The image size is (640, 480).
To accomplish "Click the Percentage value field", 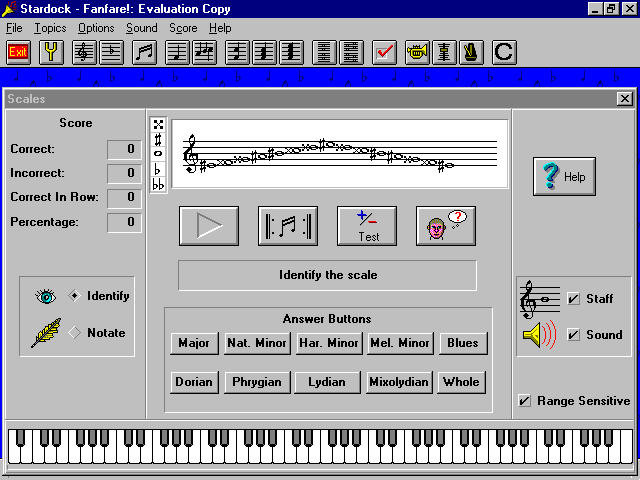I will point(124,222).
